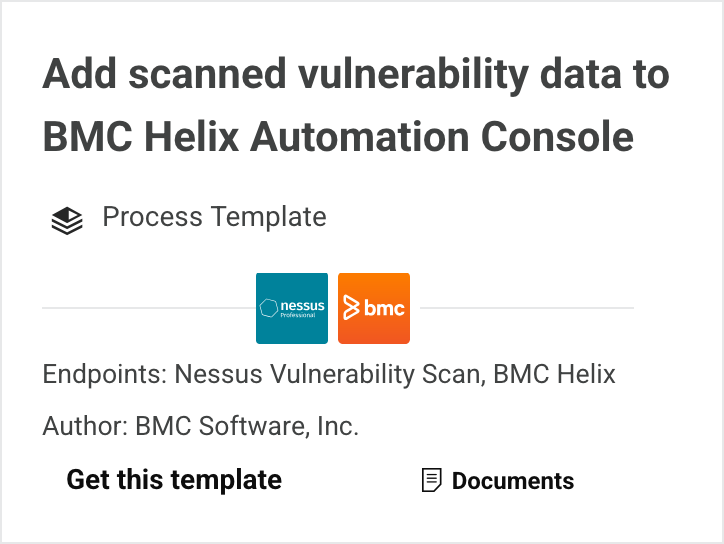Click the "Add scanned vulnerability data" card title
Image resolution: width=724 pixels, height=544 pixels.
tap(355, 76)
